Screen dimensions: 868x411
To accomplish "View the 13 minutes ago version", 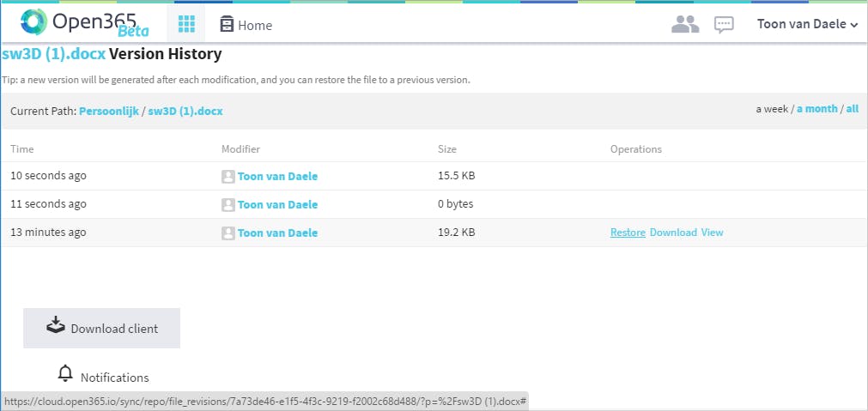I will 712,233.
